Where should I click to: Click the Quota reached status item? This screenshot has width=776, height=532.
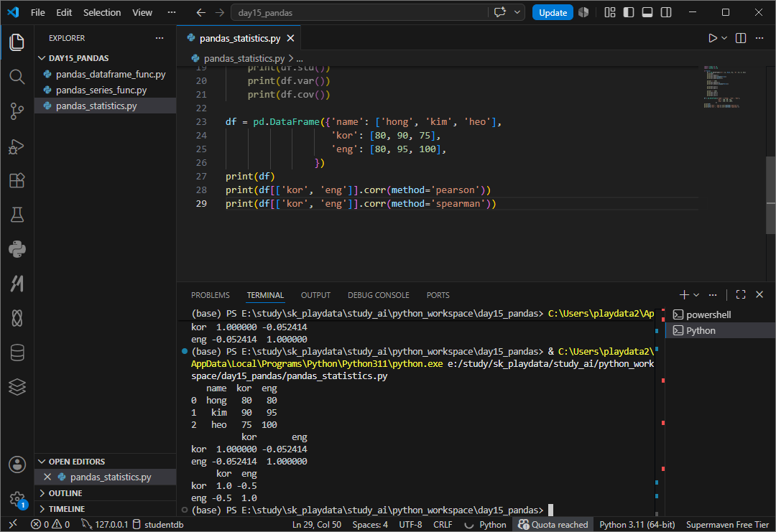553,524
